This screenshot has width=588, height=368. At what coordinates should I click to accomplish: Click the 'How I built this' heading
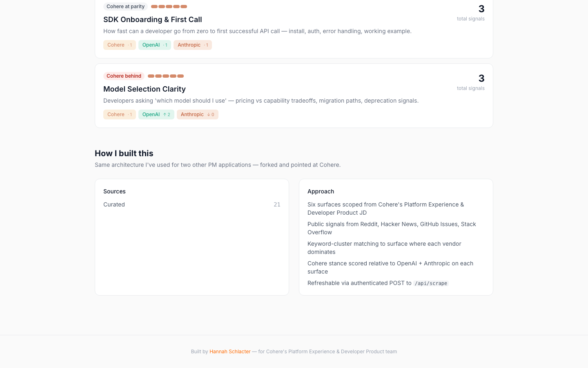pyautogui.click(x=124, y=153)
